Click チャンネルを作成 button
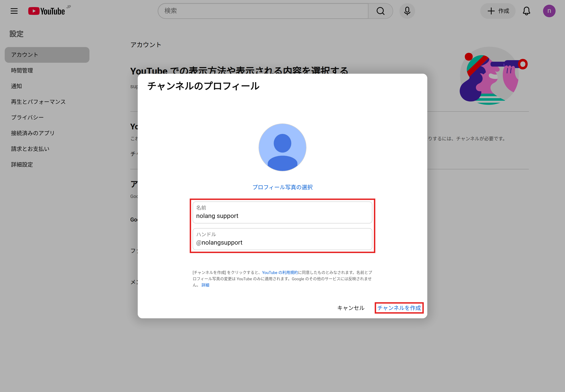 tap(399, 308)
